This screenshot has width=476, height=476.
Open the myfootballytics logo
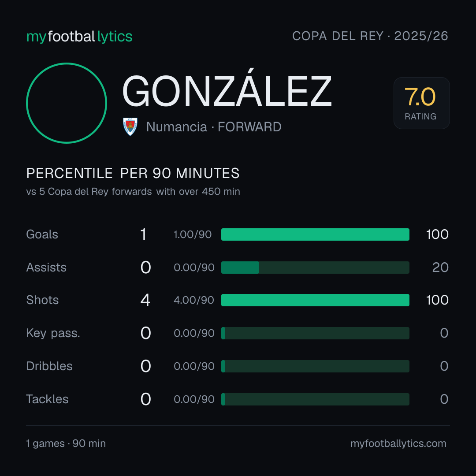79,37
